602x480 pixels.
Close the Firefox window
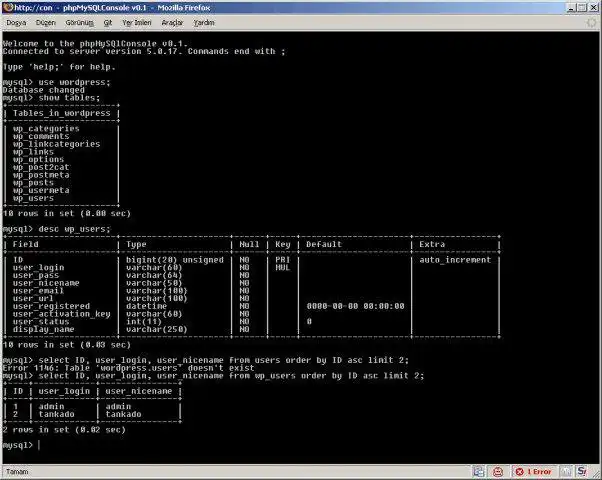(594, 7)
